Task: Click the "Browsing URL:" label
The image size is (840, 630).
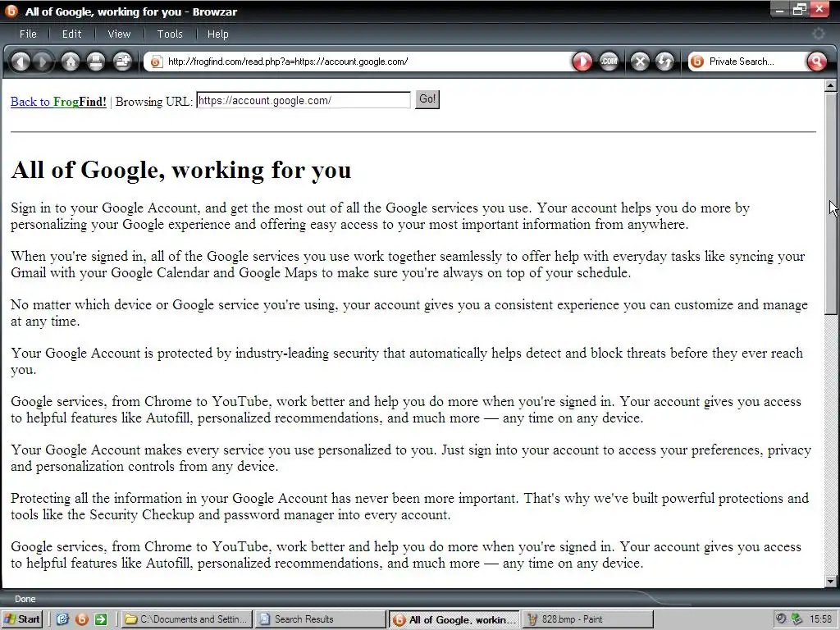Action: pos(153,102)
